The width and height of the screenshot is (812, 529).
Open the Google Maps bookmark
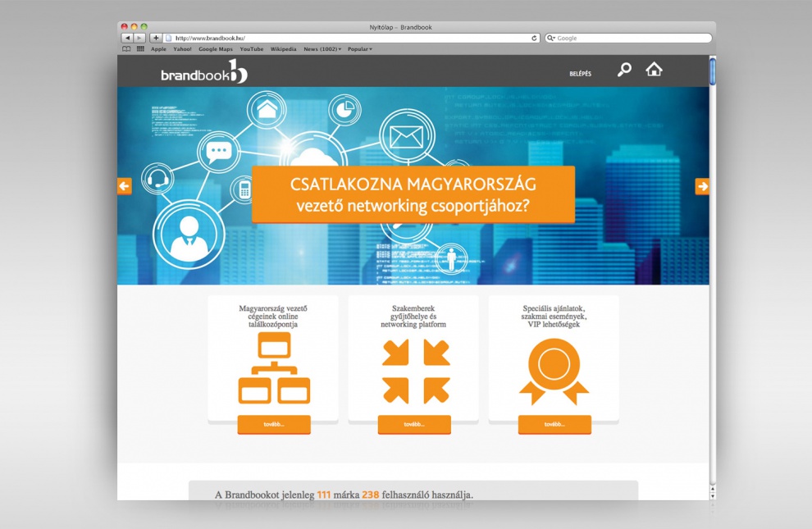tap(216, 49)
